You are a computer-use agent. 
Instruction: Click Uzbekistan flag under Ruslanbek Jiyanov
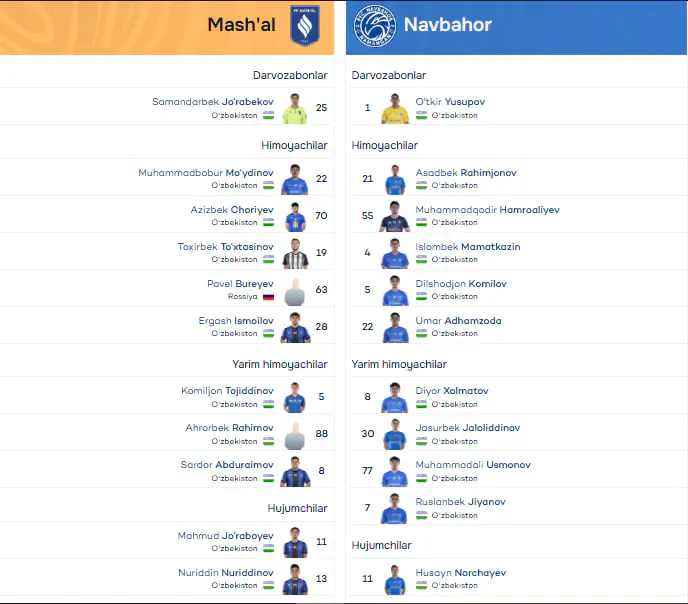coord(421,515)
